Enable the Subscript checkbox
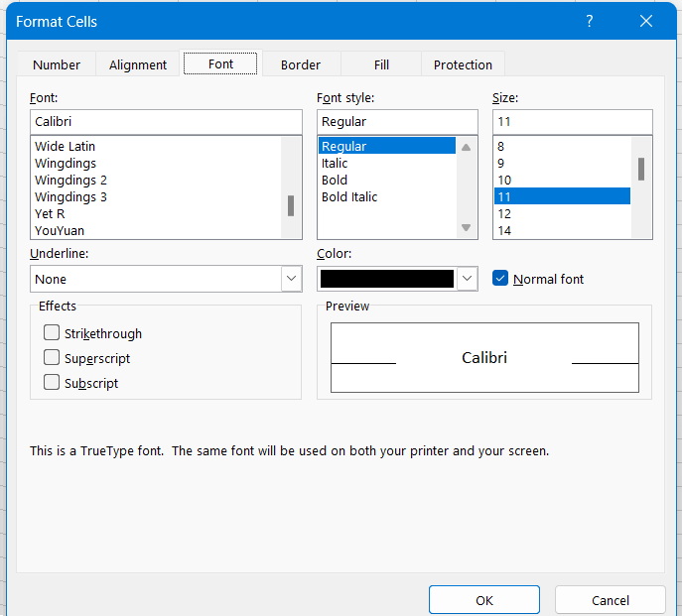This screenshot has height=616, width=682. [x=52, y=383]
